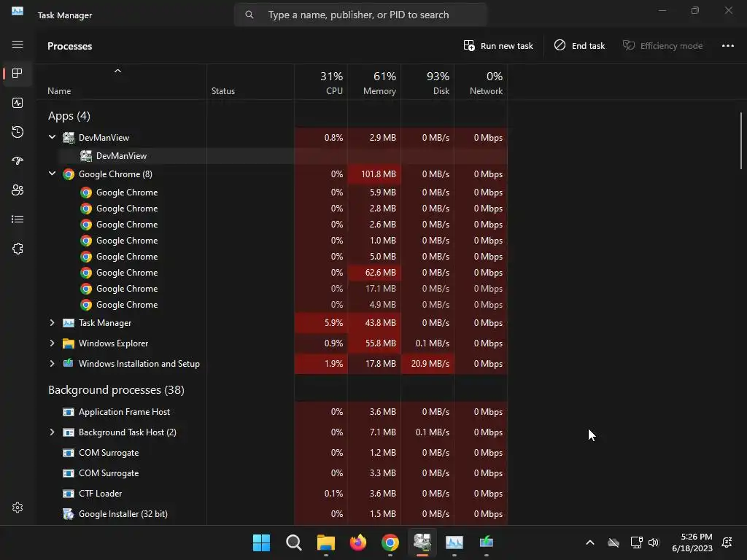Screen dimensions: 747x560
Task: Click Run new task
Action: (498, 46)
